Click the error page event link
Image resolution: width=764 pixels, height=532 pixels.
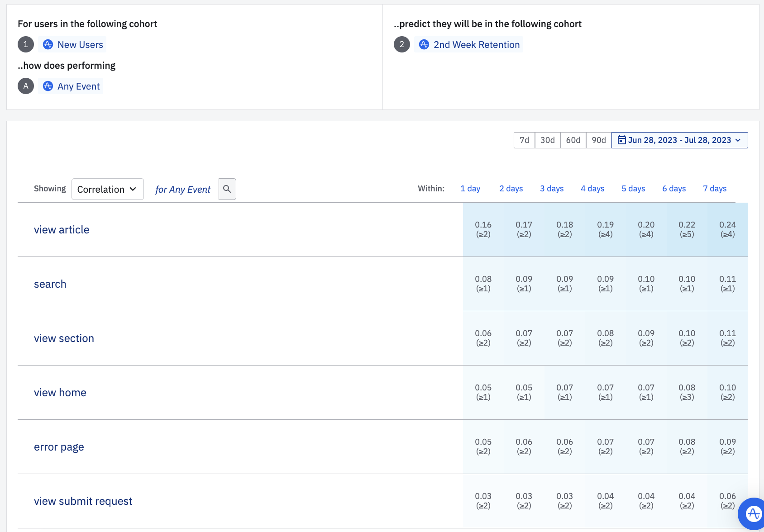59,447
